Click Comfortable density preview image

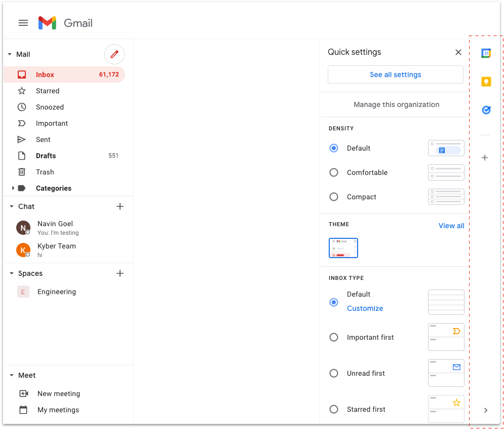[446, 172]
